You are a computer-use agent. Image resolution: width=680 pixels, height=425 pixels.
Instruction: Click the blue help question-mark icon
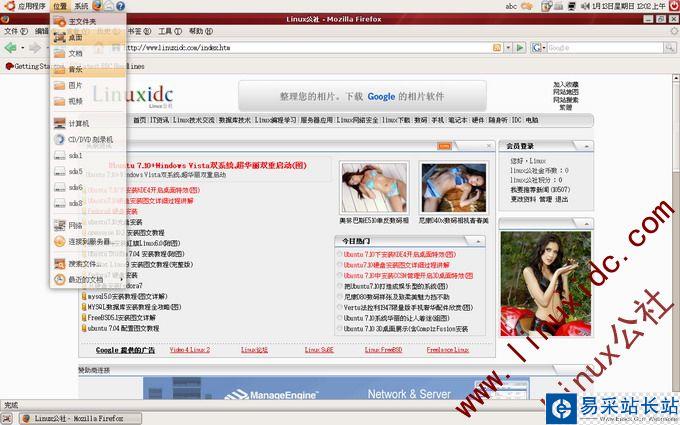tap(120, 6)
